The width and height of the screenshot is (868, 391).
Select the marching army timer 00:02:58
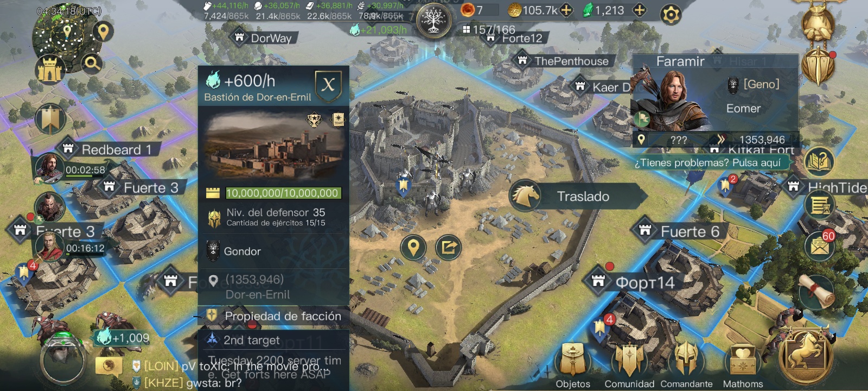click(85, 170)
